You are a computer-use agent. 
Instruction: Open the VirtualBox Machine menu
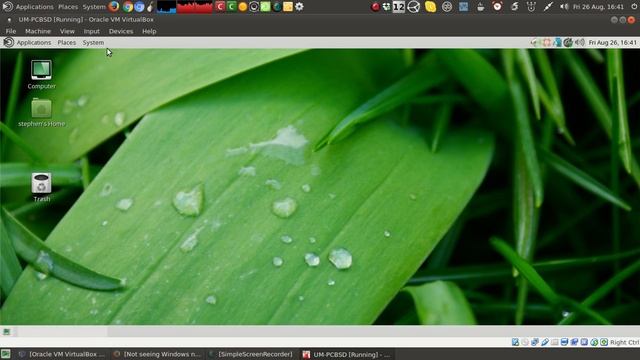click(x=38, y=31)
